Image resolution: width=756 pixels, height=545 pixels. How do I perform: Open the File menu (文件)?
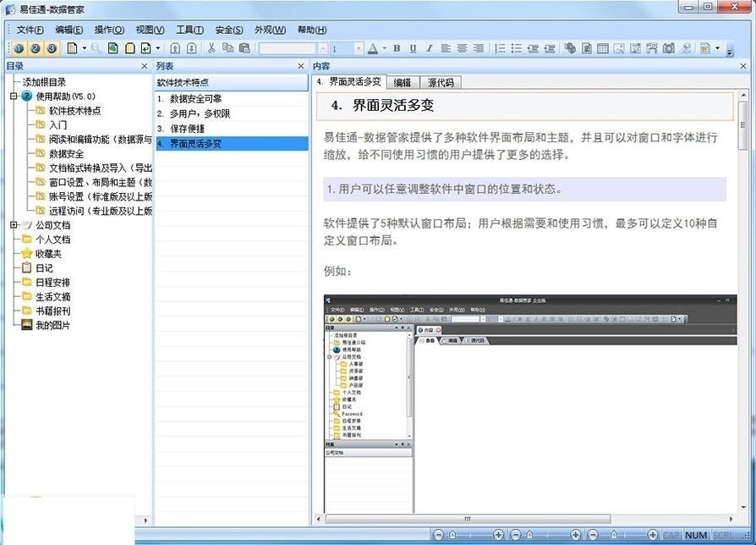(x=30, y=30)
